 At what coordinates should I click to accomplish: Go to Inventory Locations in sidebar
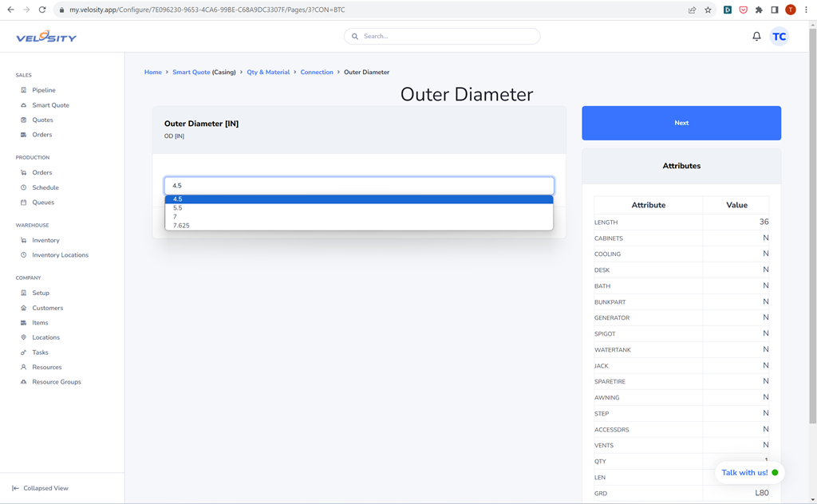(60, 255)
